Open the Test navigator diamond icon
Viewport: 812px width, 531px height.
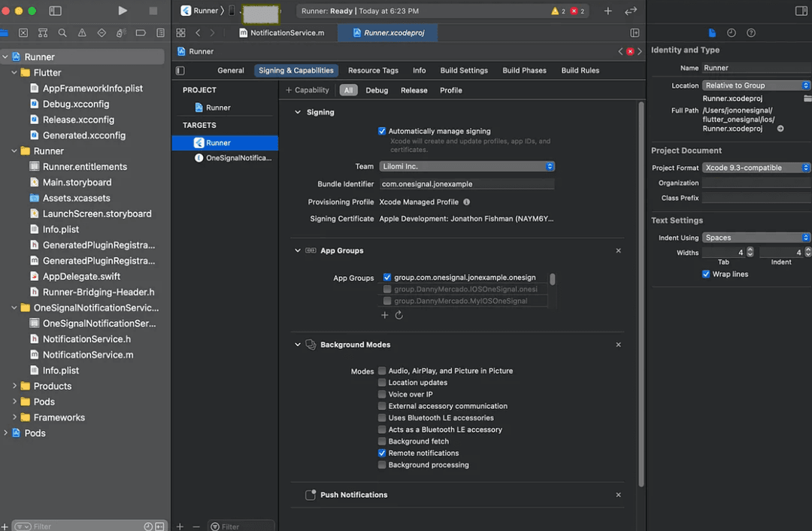102,33
